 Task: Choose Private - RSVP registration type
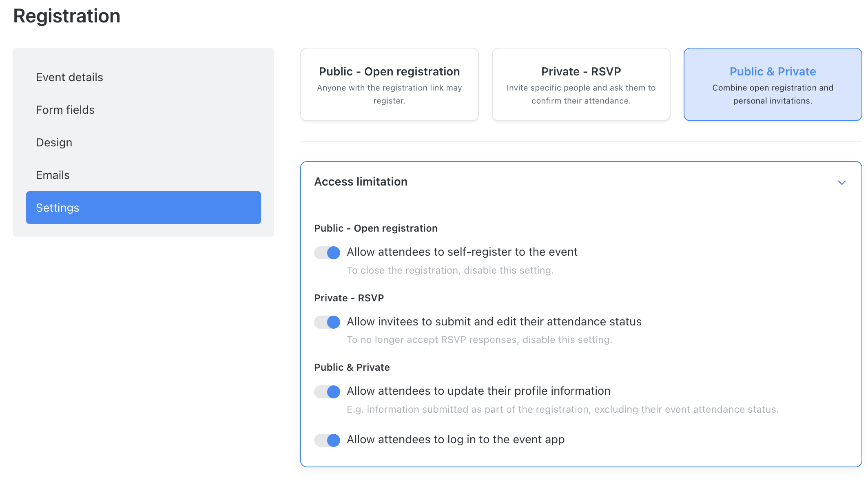580,84
